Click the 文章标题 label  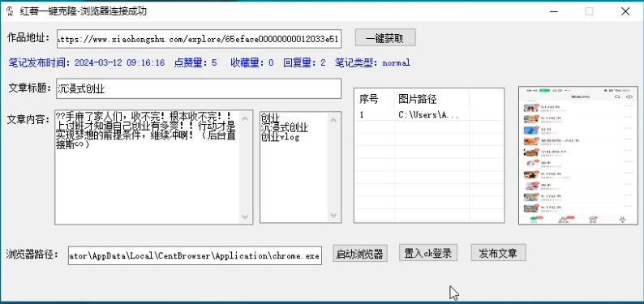tap(30, 88)
